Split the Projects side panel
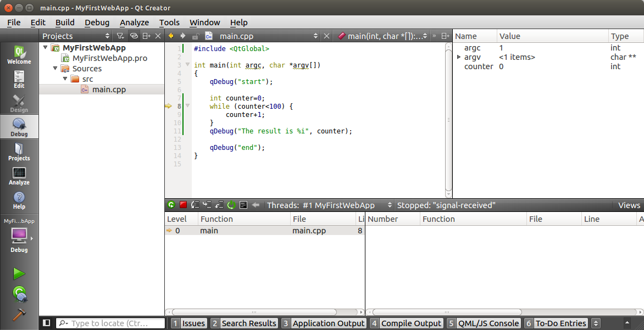The image size is (644, 330). [146, 36]
